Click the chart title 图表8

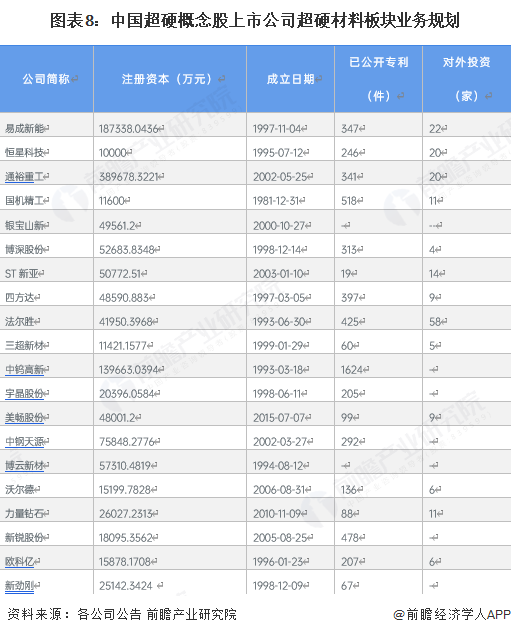[x=255, y=20]
